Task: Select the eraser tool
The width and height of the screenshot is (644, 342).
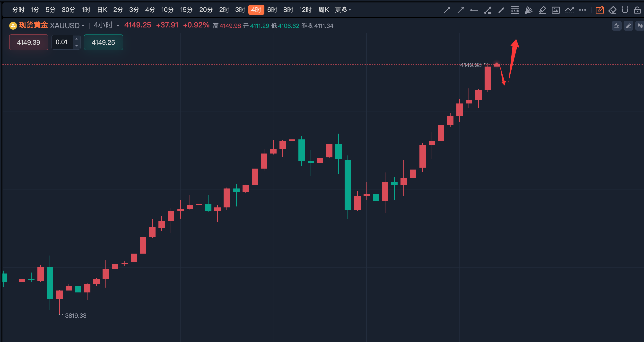Action: pos(612,10)
